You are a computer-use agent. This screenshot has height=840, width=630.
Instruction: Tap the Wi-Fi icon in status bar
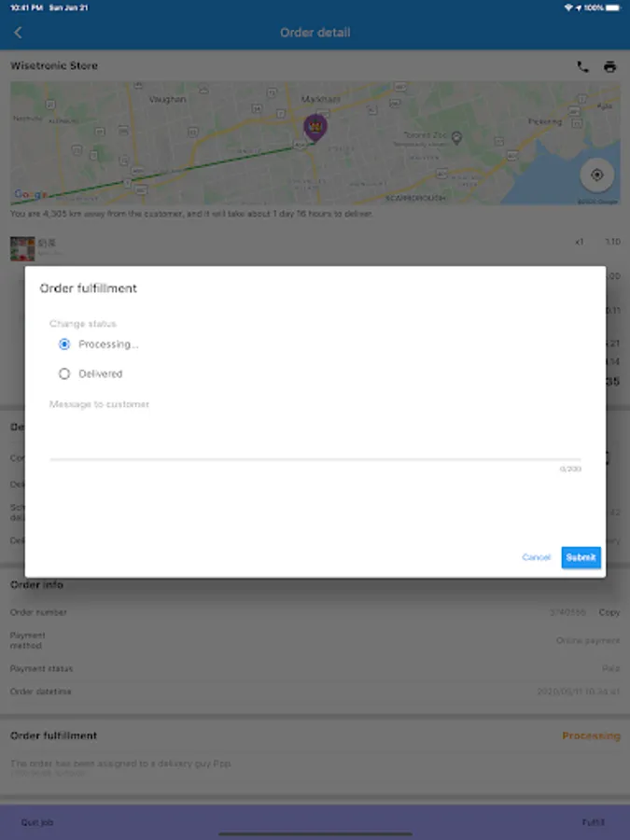coord(568,7)
